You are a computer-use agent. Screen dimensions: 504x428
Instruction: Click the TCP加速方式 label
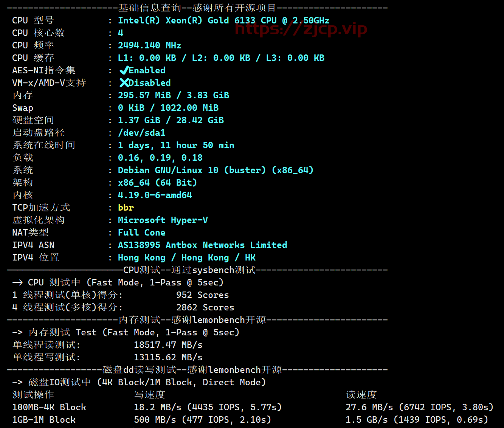click(41, 208)
